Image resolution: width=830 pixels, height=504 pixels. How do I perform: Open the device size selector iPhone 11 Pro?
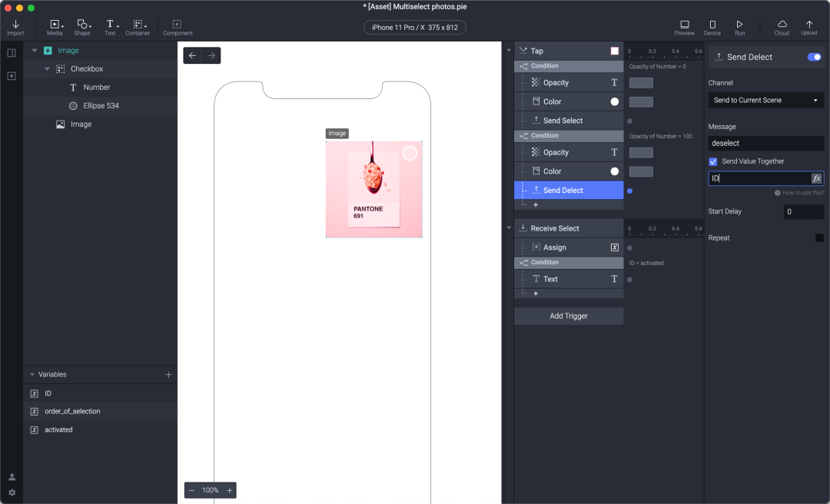414,28
